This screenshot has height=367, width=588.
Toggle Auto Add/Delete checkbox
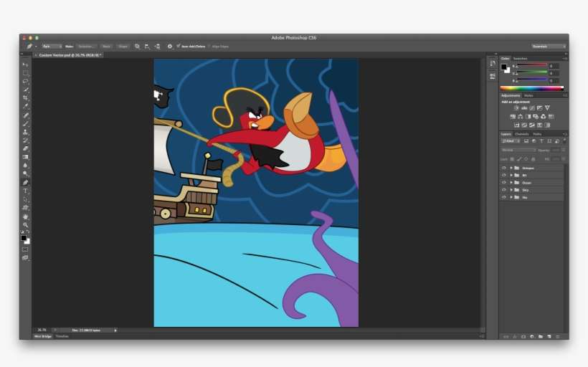point(179,46)
